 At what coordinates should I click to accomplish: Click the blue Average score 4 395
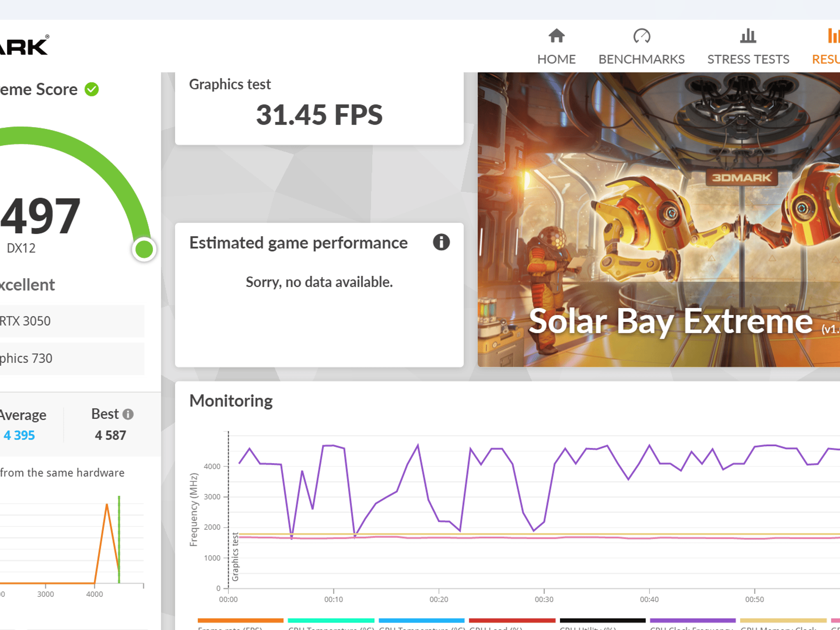pyautogui.click(x=19, y=435)
